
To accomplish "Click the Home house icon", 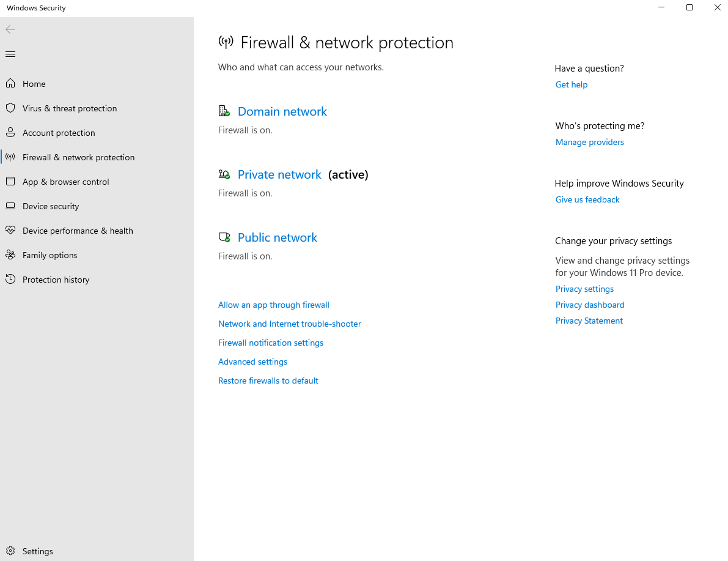I will 10,83.
